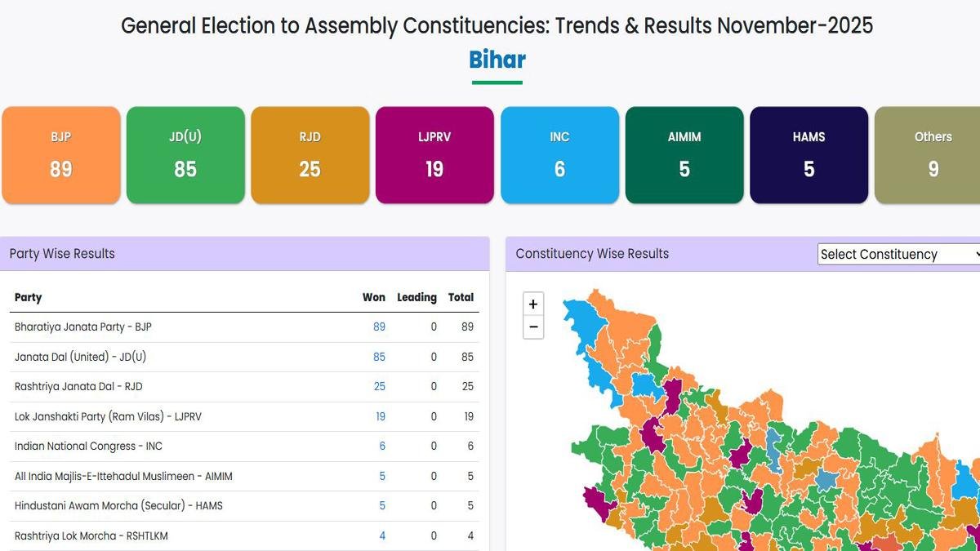Click the AIMIM 5 seats card
Viewport: 980px width, 551px height.
(x=684, y=155)
